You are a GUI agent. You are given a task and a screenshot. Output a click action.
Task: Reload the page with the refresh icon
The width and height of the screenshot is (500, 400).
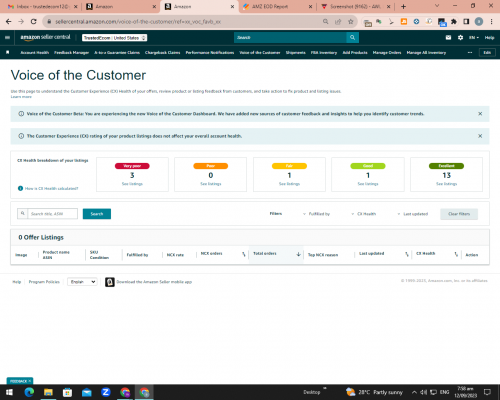[33, 22]
